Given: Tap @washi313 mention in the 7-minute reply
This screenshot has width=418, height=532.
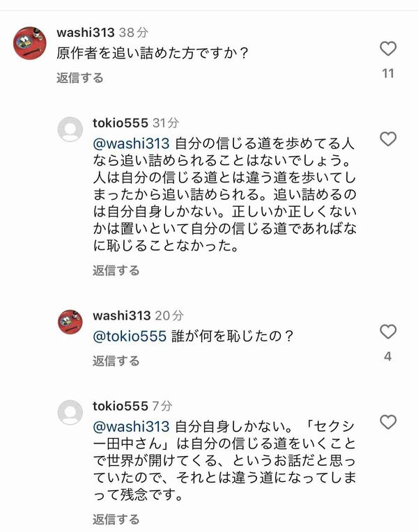Looking at the screenshot, I should (x=131, y=427).
